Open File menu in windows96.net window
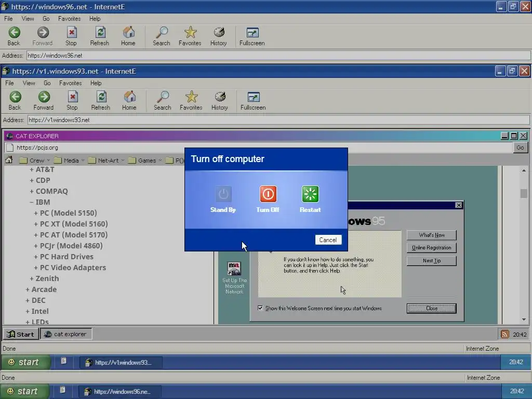This screenshot has width=532, height=399. (8, 19)
